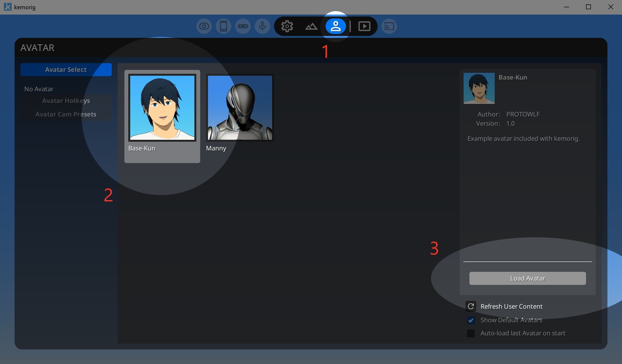The height and width of the screenshot is (364, 622).
Task: Click the tracker bar device icon
Action: [243, 26]
